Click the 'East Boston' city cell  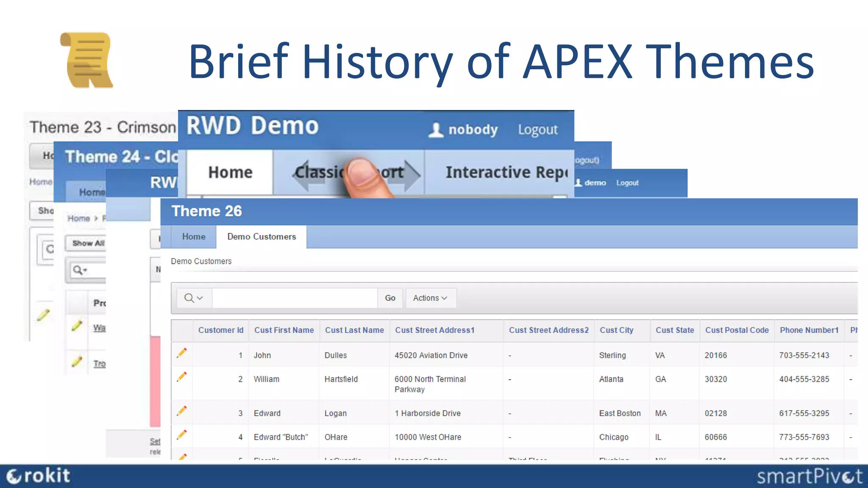[620, 413]
